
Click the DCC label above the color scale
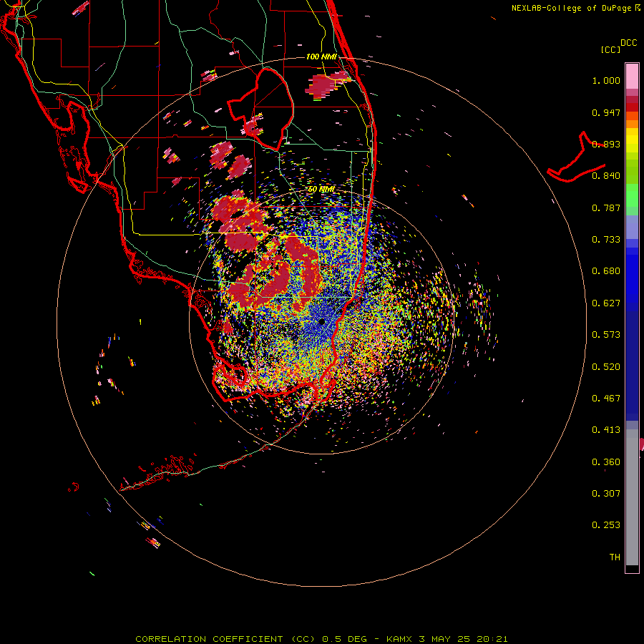(x=628, y=43)
